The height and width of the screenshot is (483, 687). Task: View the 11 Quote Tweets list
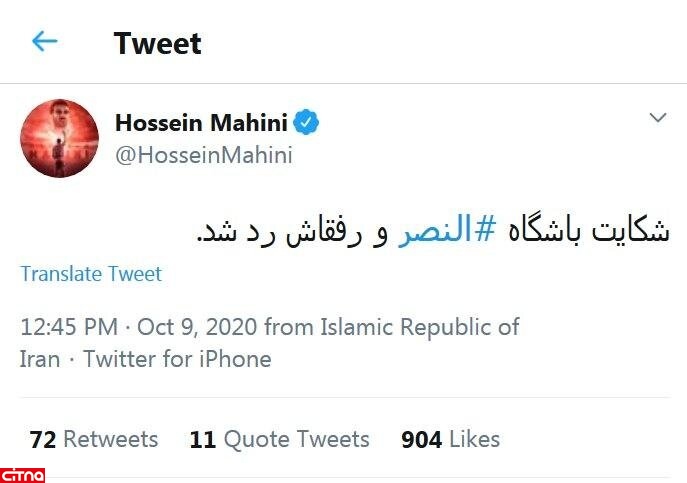(x=279, y=439)
